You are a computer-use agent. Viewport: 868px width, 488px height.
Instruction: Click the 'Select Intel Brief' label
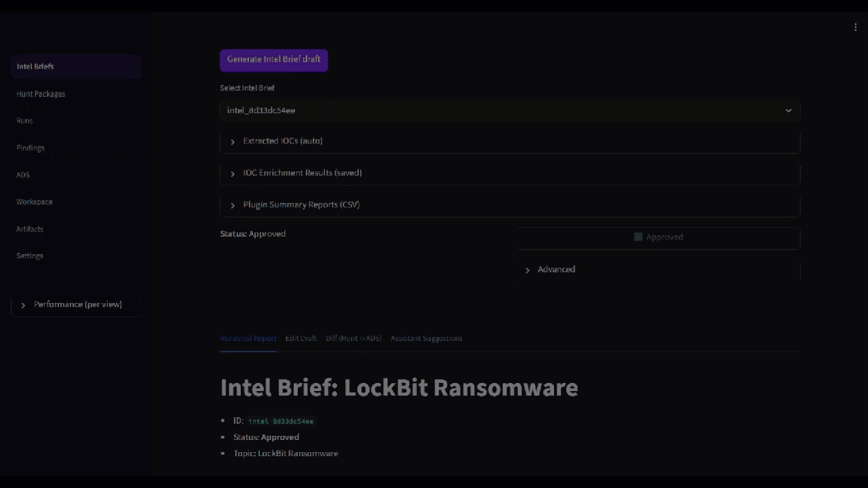[248, 88]
